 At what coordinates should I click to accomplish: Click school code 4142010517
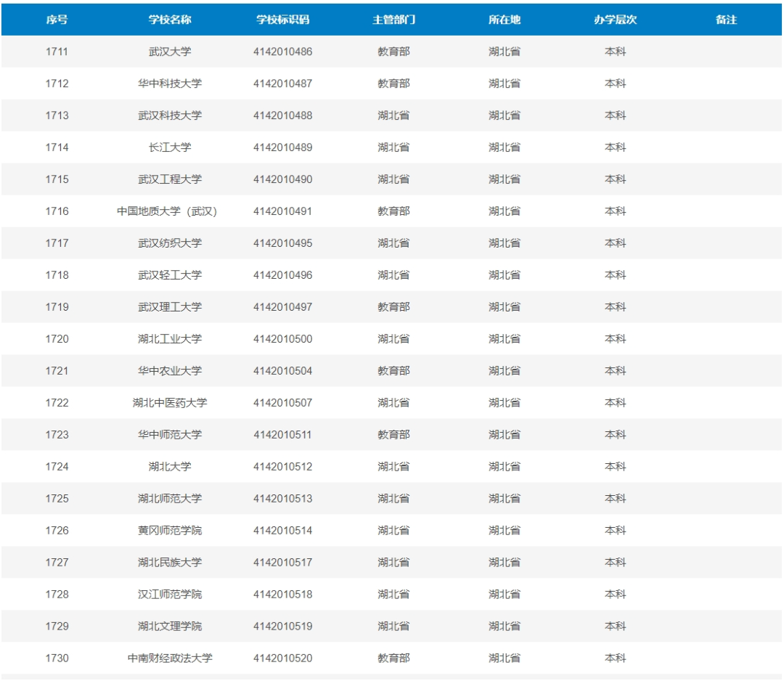pyautogui.click(x=282, y=563)
